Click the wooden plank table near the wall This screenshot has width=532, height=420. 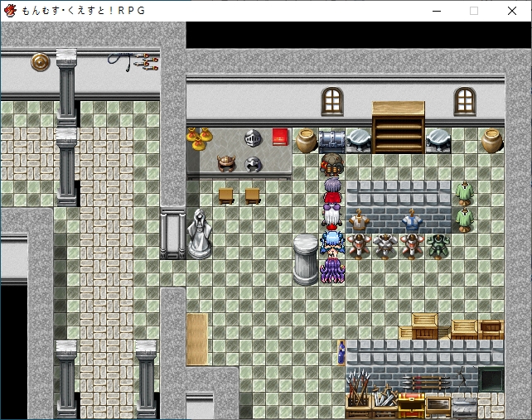click(197, 340)
